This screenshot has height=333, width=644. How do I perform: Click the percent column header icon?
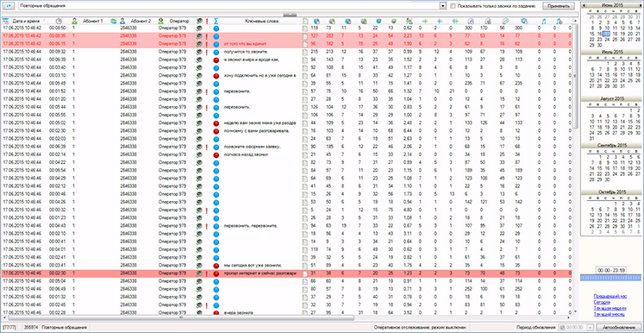pyautogui.click(x=409, y=21)
